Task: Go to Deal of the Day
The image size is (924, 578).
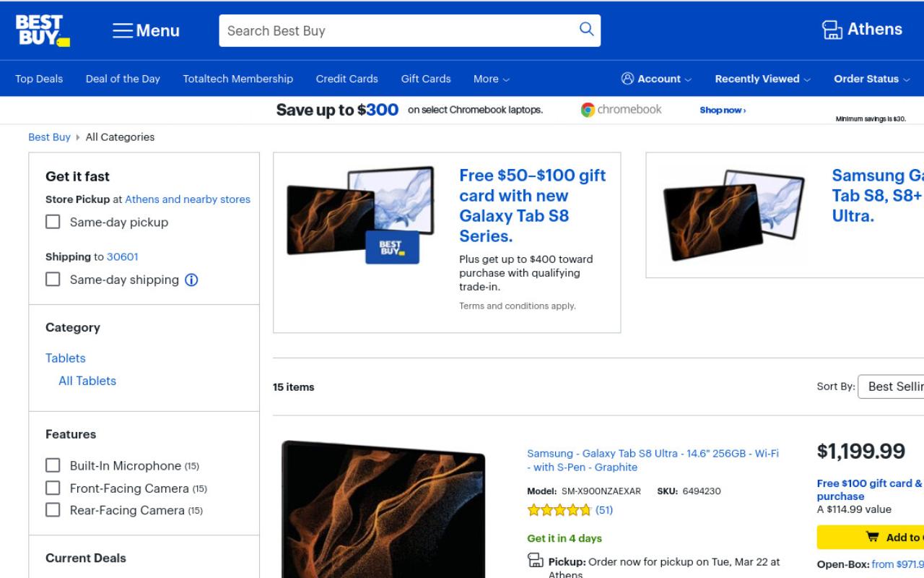Action: [x=123, y=79]
